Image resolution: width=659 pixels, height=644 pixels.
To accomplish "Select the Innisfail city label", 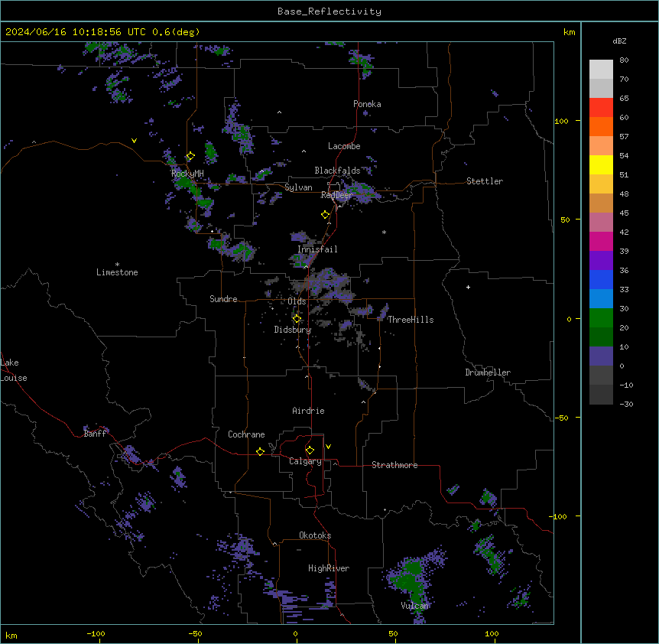I will [x=317, y=249].
